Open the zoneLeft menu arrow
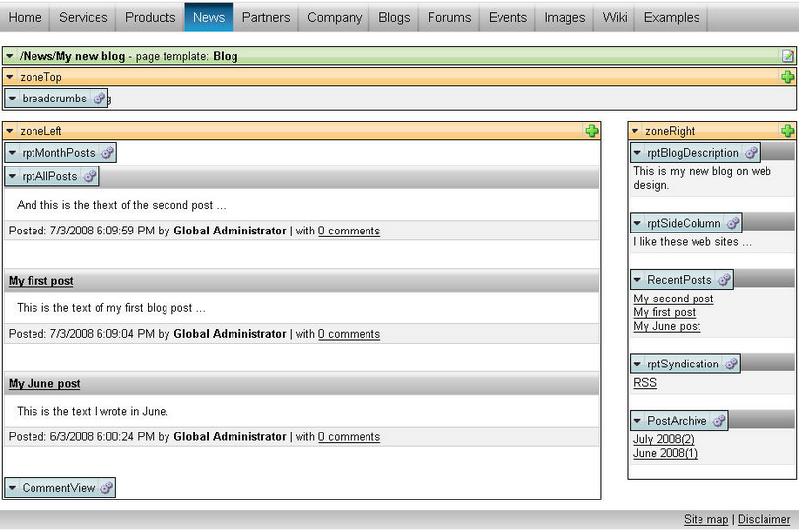The height and width of the screenshot is (532, 799). (10, 131)
